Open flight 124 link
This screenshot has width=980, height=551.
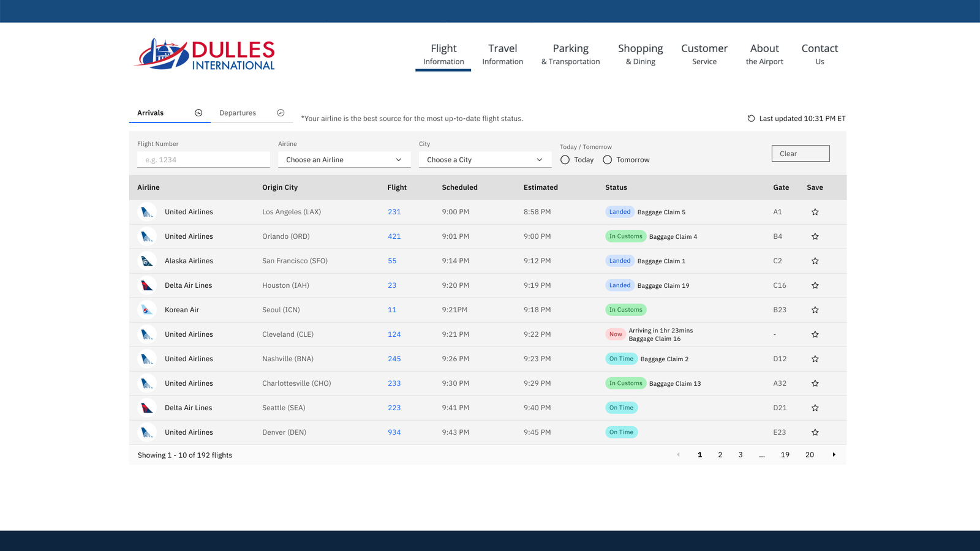(394, 334)
